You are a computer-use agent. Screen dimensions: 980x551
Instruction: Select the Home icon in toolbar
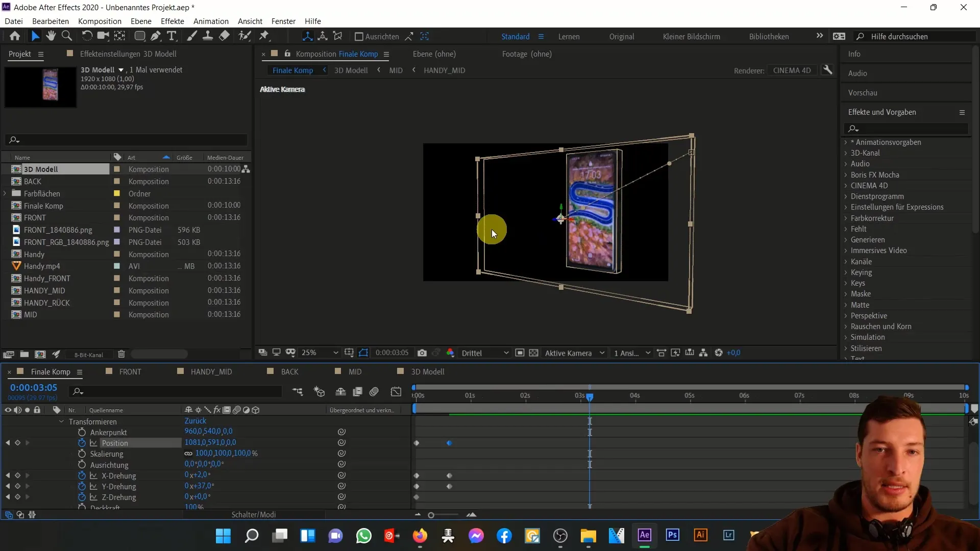click(x=15, y=36)
